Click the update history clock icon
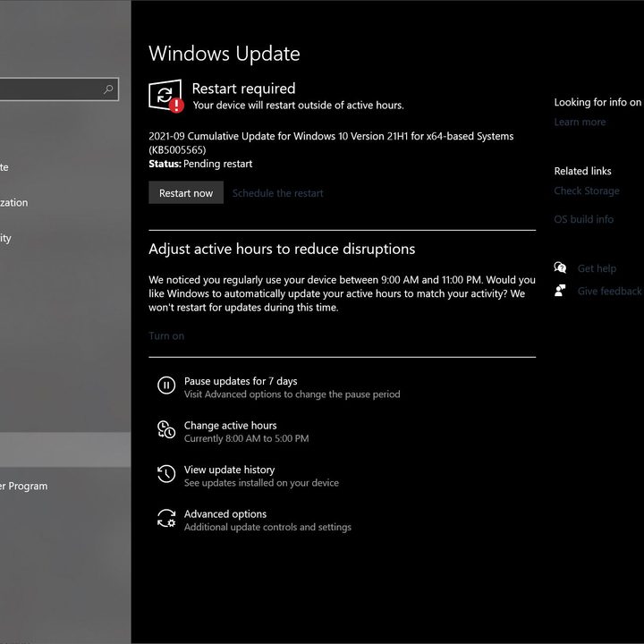 166,474
